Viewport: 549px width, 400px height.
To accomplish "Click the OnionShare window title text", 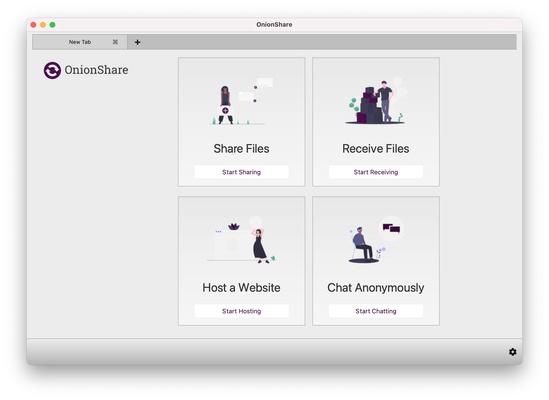I will 274,25.
